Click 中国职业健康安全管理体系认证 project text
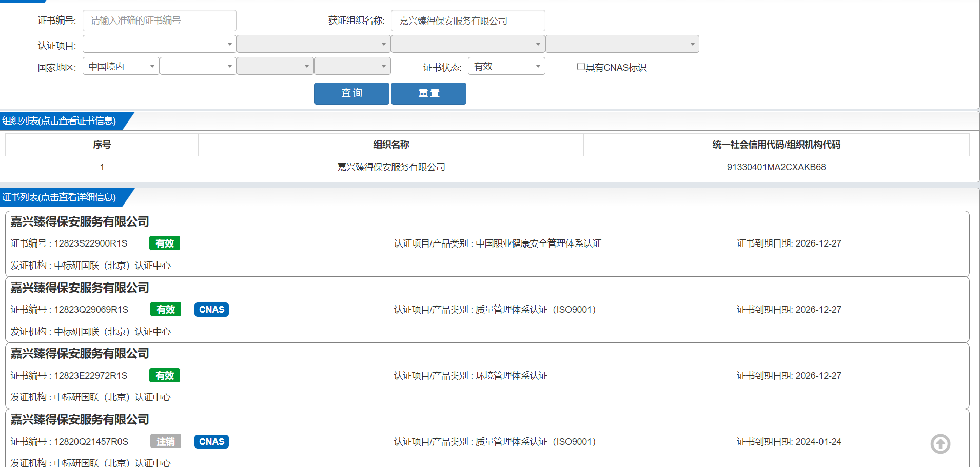Screen dimensions: 980x467 539,243
